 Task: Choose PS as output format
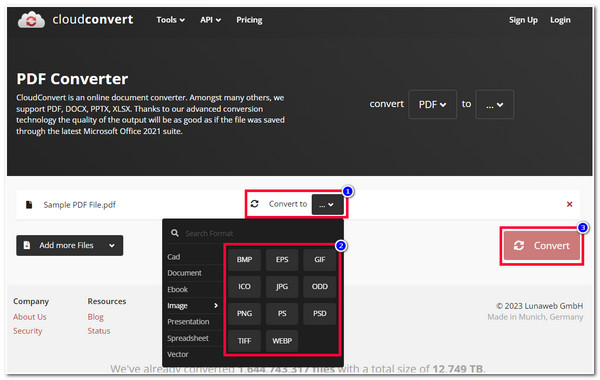(x=282, y=314)
